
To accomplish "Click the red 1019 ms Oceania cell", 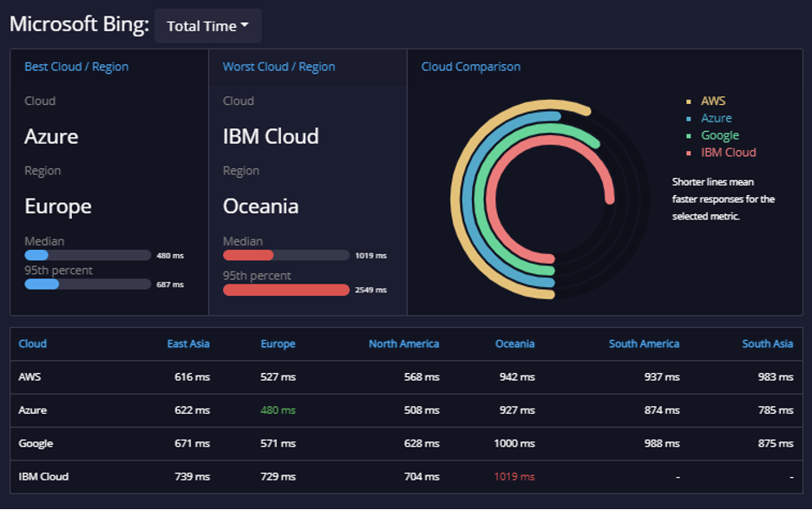I will (514, 476).
